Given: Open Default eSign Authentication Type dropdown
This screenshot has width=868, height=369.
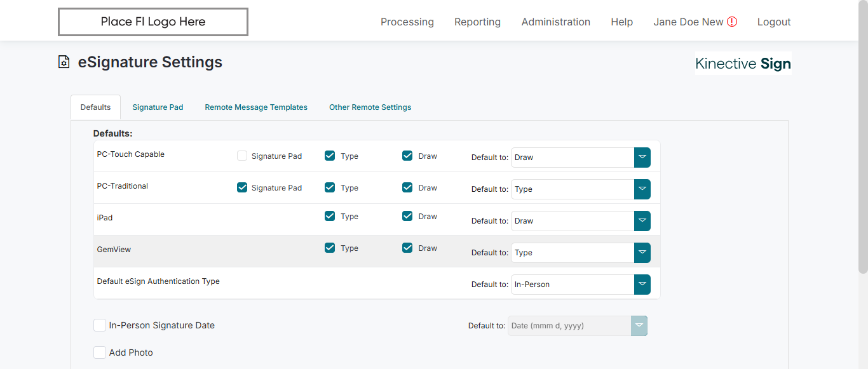Looking at the screenshot, I should coord(642,285).
